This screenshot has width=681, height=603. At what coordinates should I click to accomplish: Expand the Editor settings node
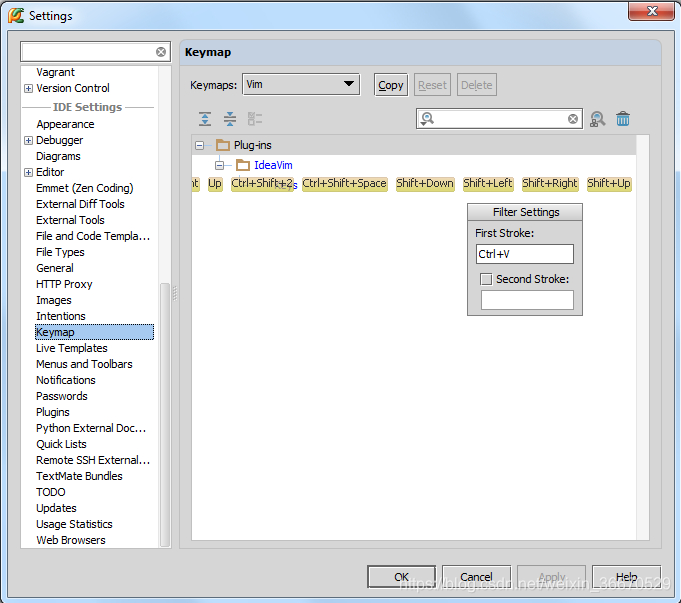pyautogui.click(x=28, y=172)
